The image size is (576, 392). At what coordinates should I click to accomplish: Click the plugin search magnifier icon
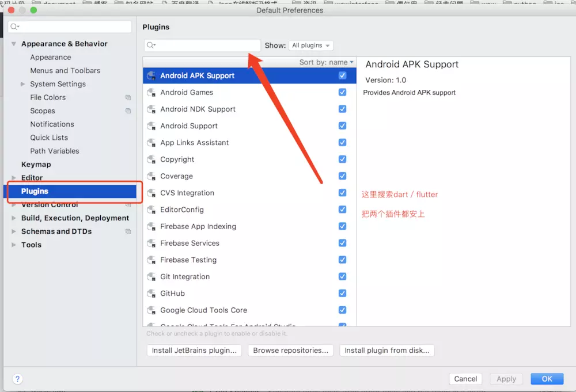click(x=151, y=45)
